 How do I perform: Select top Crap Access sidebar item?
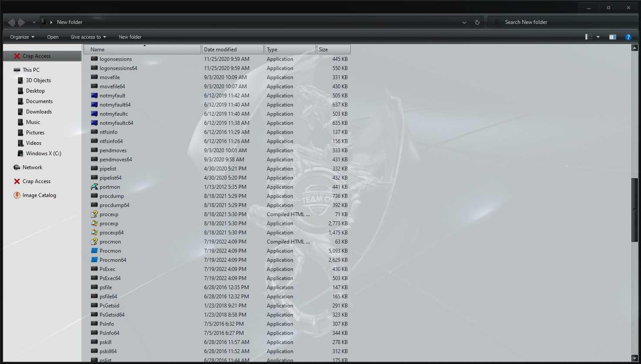pyautogui.click(x=42, y=56)
